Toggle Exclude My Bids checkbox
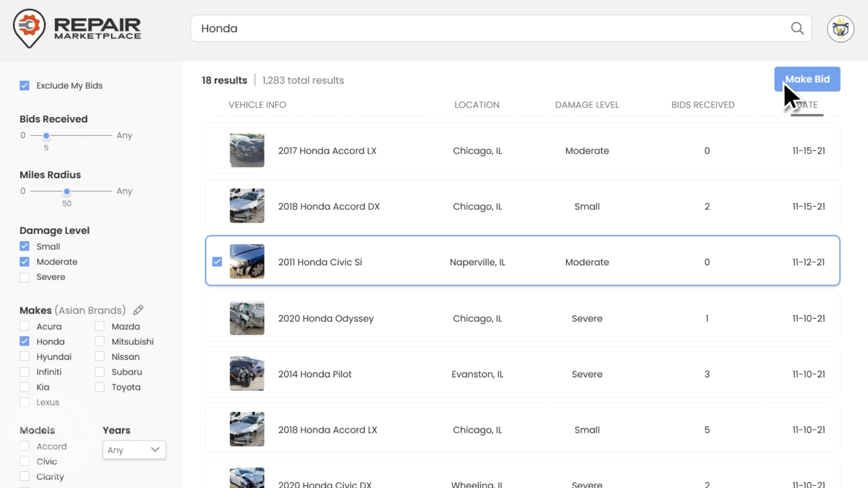 pyautogui.click(x=24, y=85)
